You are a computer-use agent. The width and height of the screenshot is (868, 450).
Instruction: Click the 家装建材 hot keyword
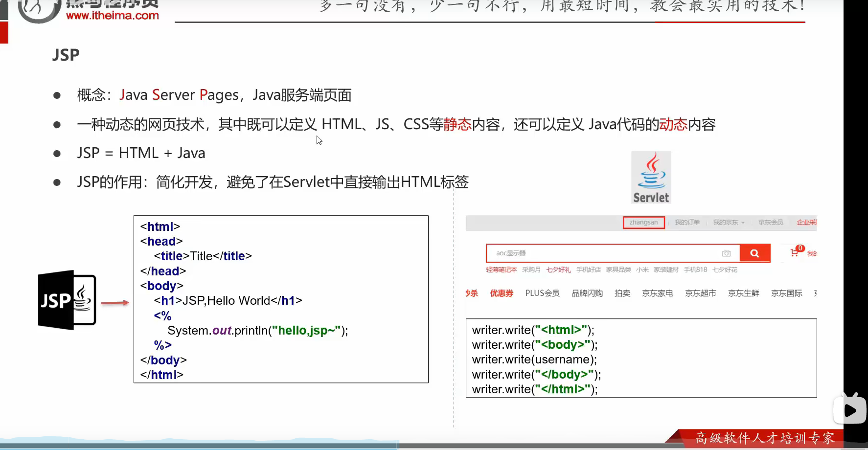tap(666, 270)
